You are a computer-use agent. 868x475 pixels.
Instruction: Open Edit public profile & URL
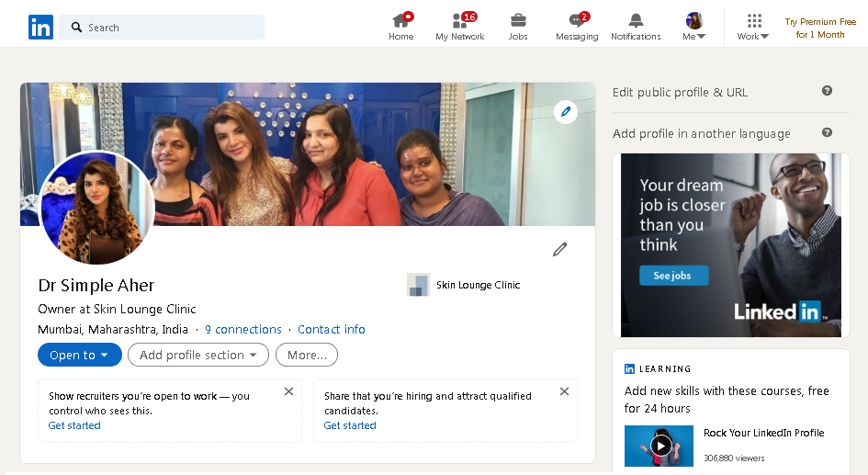pyautogui.click(x=680, y=93)
